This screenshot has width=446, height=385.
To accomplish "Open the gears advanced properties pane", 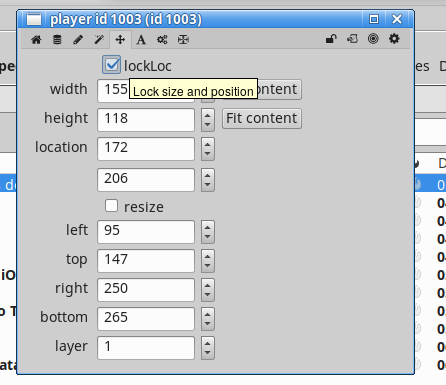I will (x=162, y=40).
